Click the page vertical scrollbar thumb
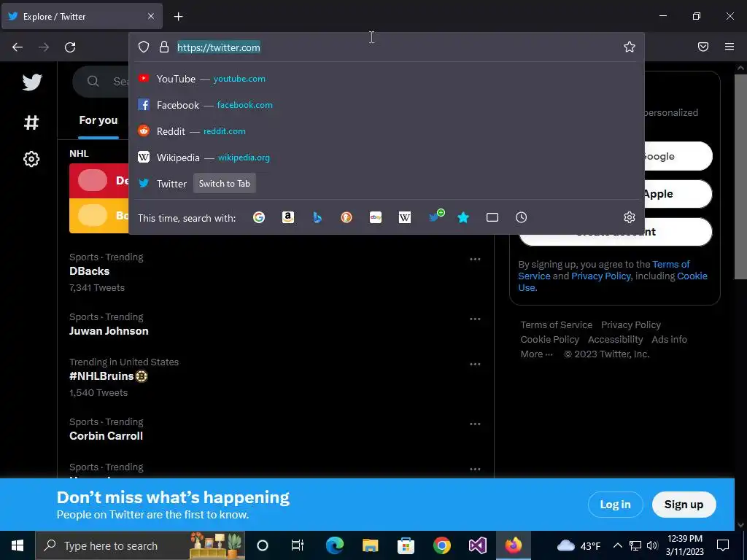 pos(740,176)
